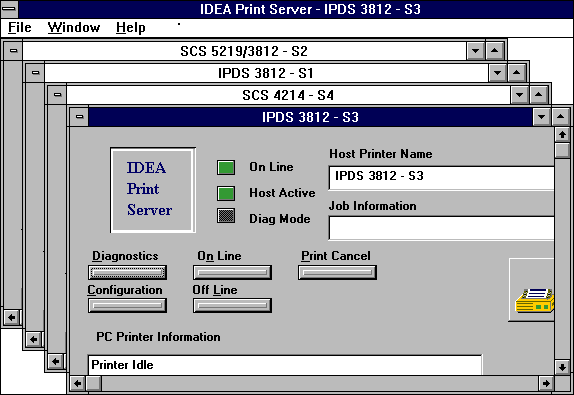This screenshot has height=395, width=574.
Task: Click the S3 horizontal scrollbar thumb
Action: point(94,384)
